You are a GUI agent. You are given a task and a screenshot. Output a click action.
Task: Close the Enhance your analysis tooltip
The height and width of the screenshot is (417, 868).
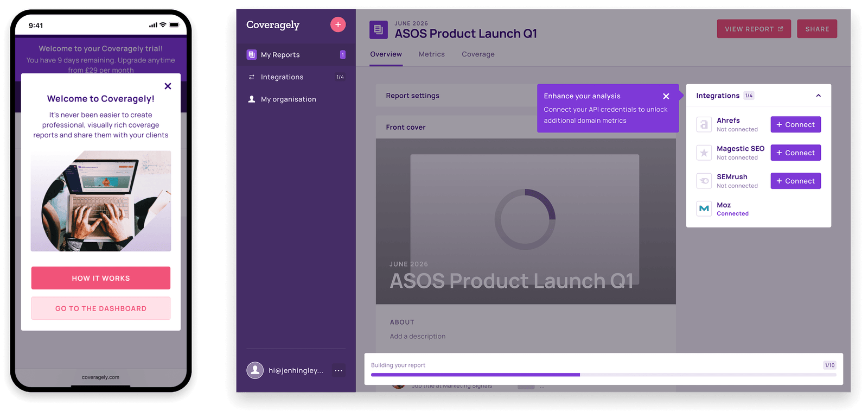tap(666, 96)
